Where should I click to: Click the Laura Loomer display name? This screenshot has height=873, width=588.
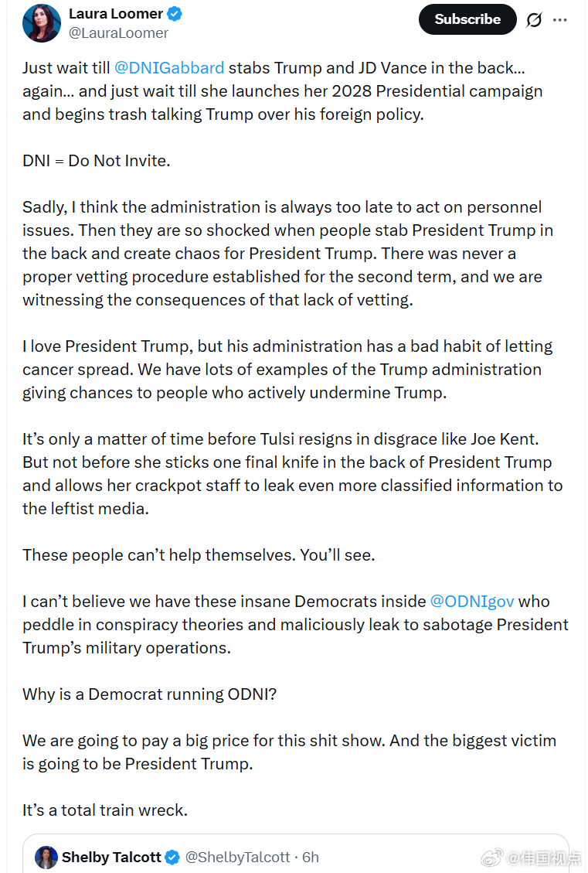pos(116,14)
